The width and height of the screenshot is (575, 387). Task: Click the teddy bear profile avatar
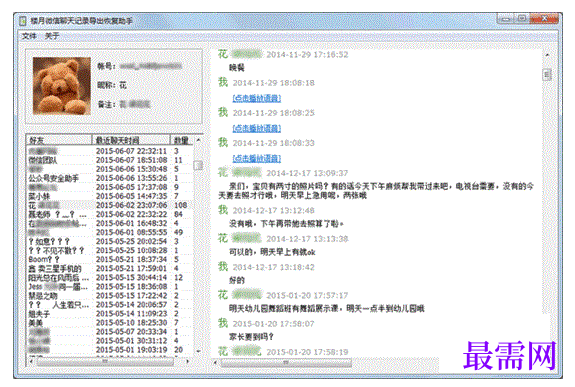(62, 86)
